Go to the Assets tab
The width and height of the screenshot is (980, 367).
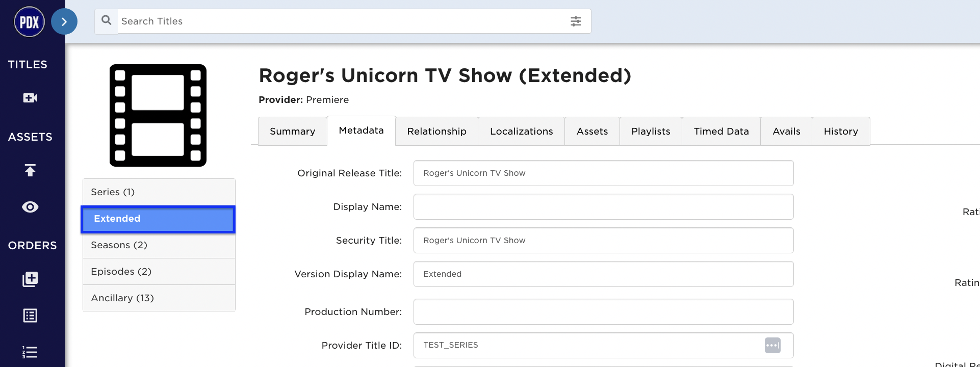pyautogui.click(x=592, y=132)
